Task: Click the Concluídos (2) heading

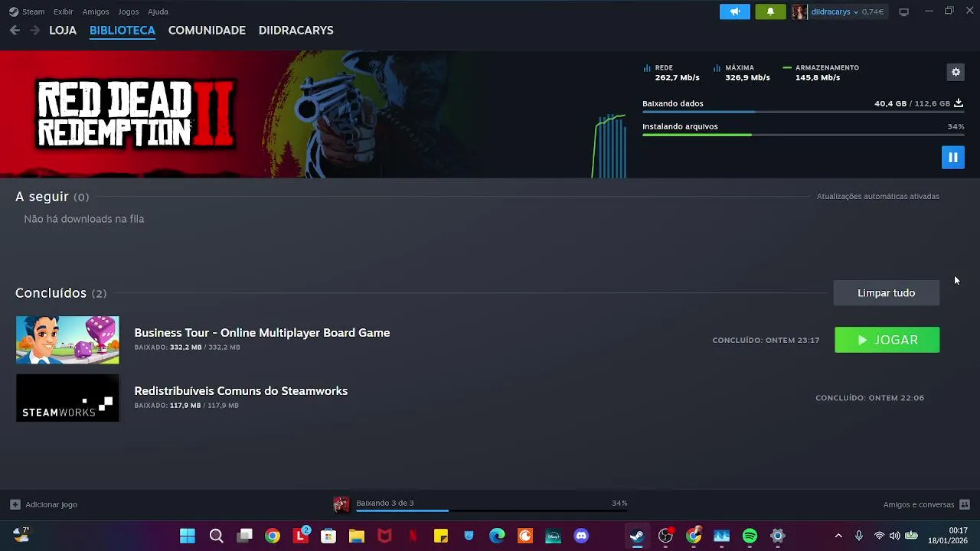Action: pos(60,293)
